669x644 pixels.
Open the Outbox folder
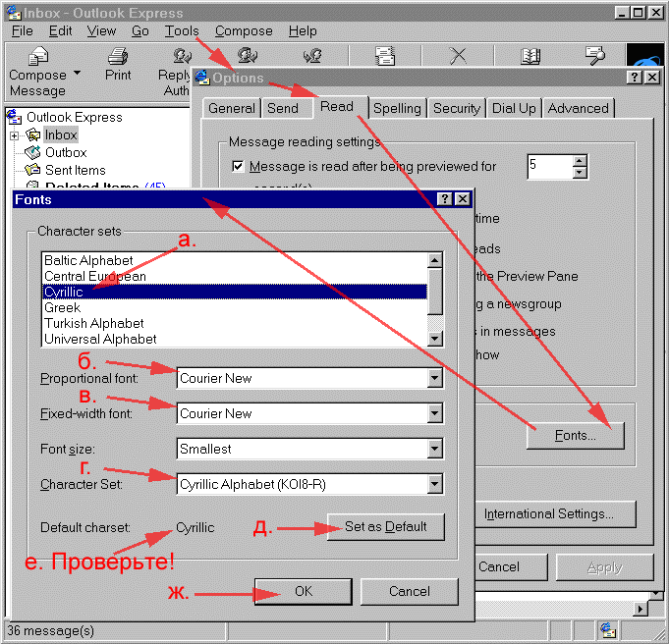66,152
